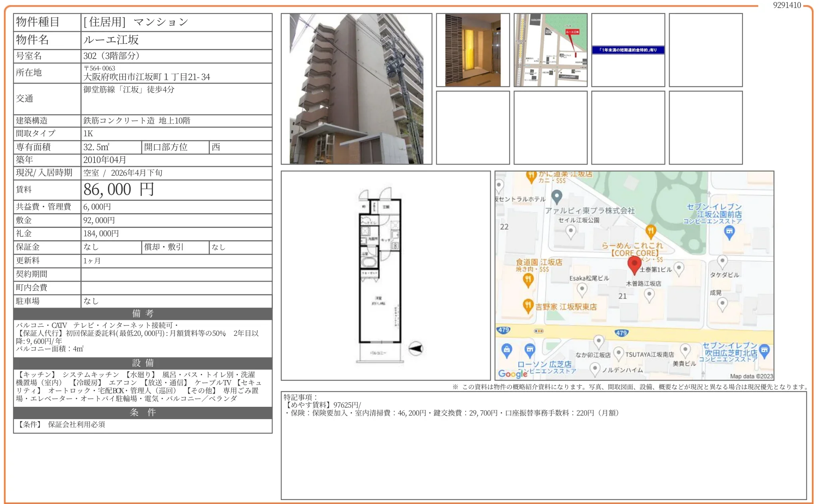Click the north direction arrow on floor plan
Viewport: 819px width, 504px height.
pos(416,349)
